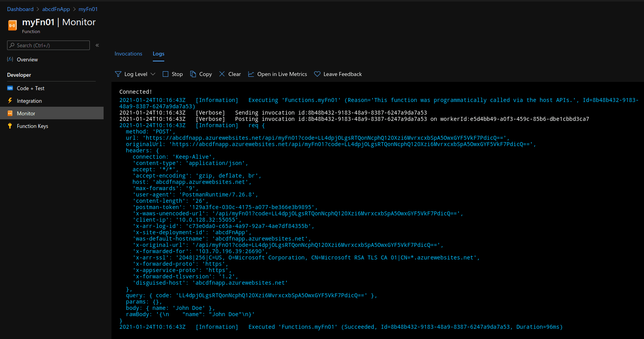Click the 'x-forwarded-for' log line

[200, 251]
